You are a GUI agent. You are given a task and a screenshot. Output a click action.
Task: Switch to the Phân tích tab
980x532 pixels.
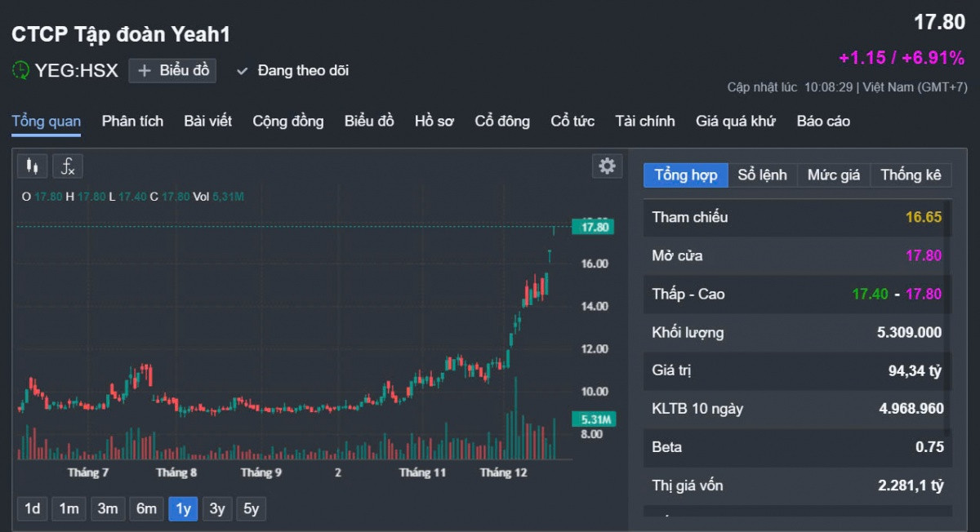pyautogui.click(x=132, y=122)
